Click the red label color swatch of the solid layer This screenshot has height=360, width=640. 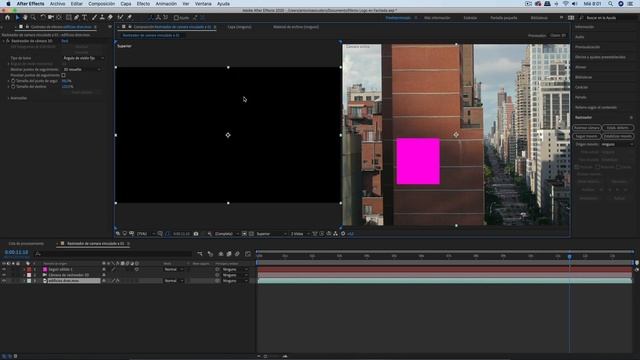click(29, 269)
